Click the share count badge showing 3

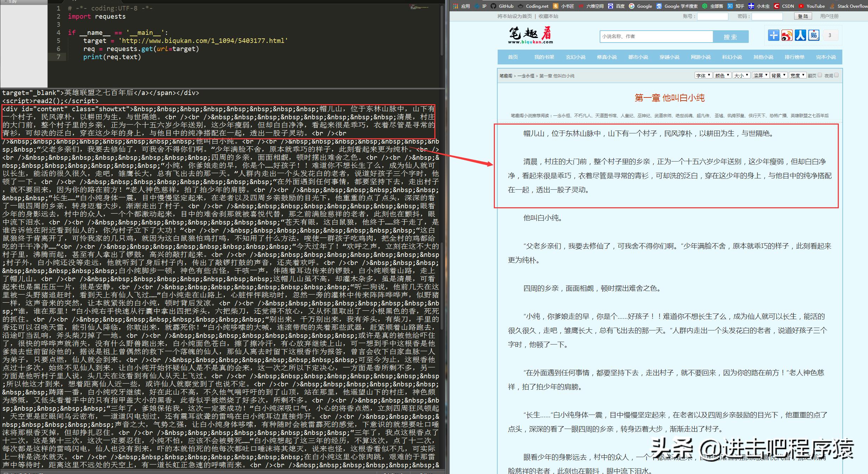coord(830,35)
